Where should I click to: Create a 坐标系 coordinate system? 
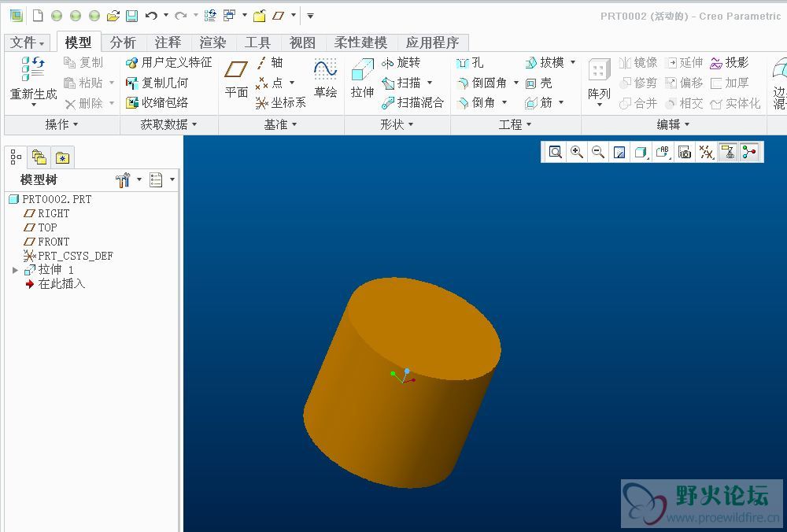(x=281, y=103)
